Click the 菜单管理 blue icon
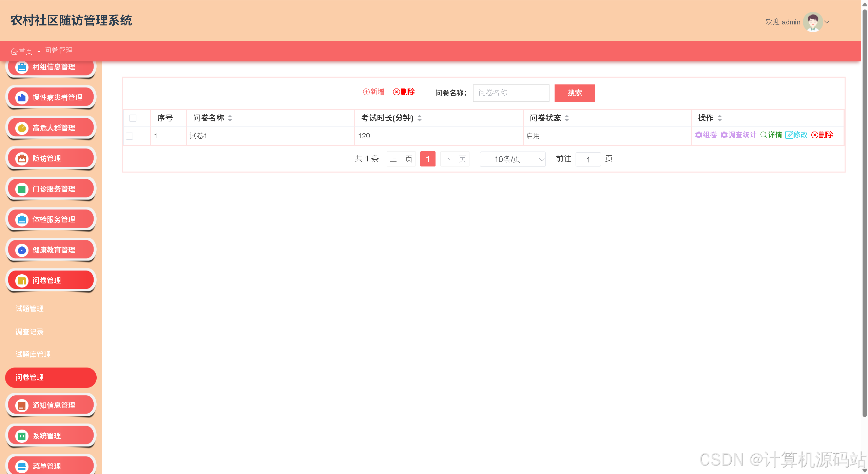 click(22, 467)
